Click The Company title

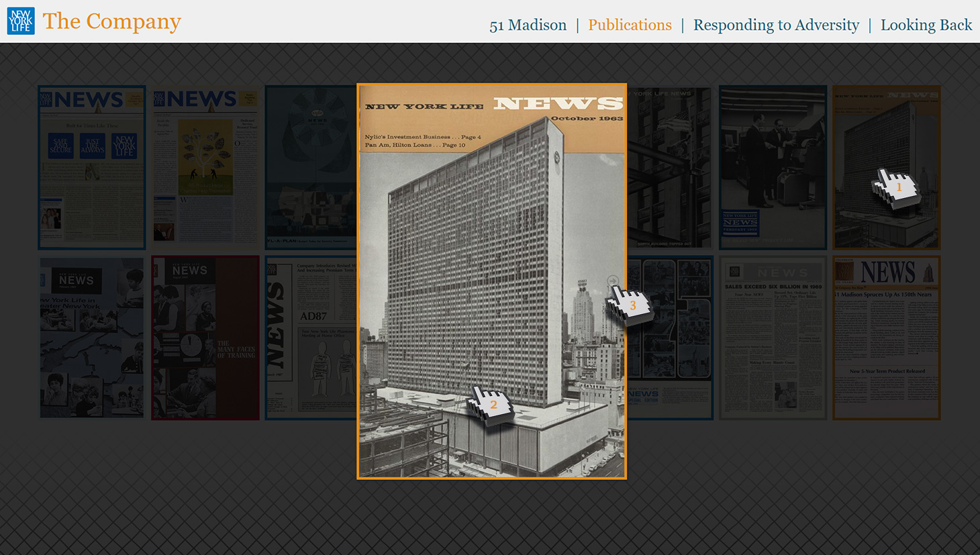[x=112, y=21]
